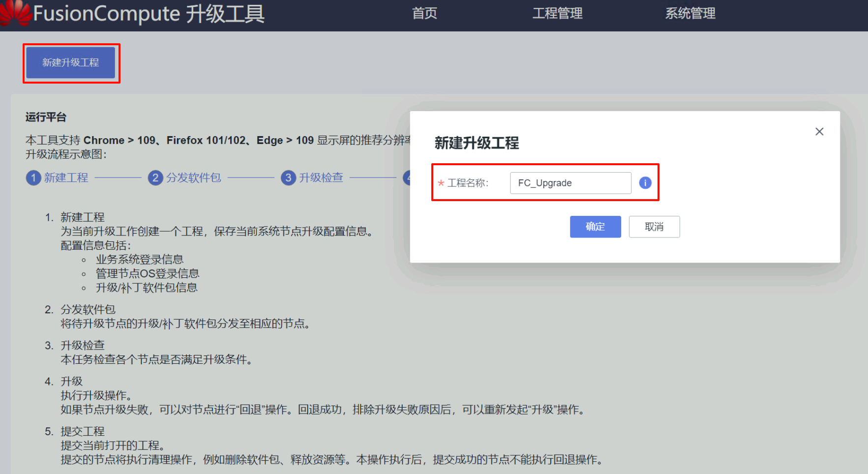This screenshot has height=474, width=868.
Task: Click the step 1 circle icon
Action: (x=33, y=178)
